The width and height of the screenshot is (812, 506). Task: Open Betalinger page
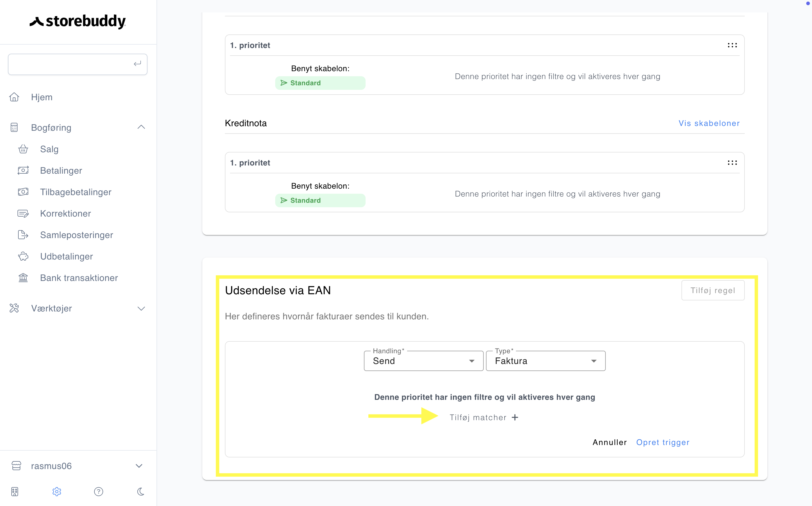pos(61,170)
